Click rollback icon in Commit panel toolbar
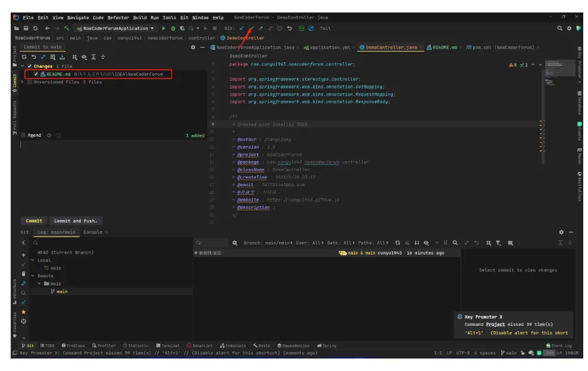This screenshot has width=588, height=371. point(34,57)
